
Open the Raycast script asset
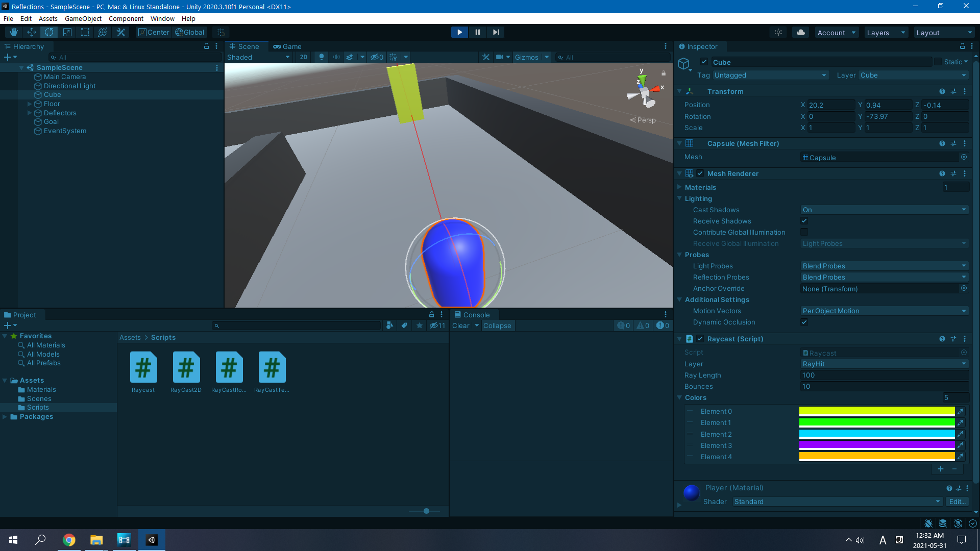point(143,368)
